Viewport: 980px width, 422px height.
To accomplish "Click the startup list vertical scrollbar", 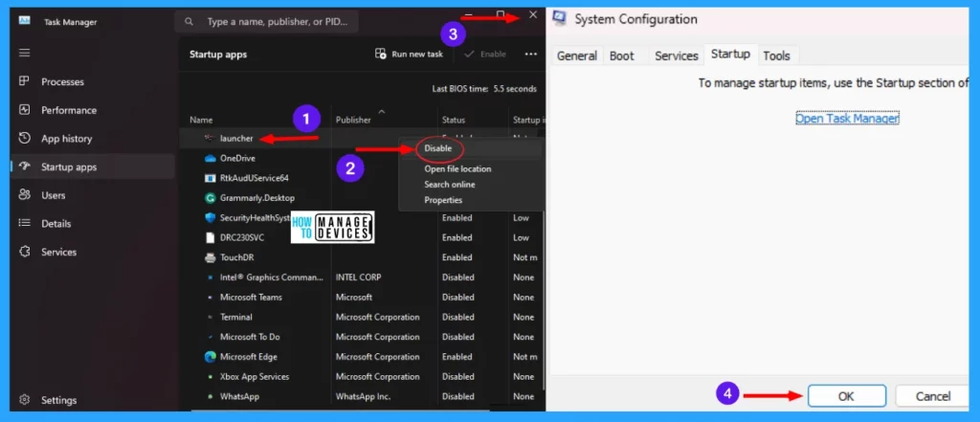I will [x=544, y=299].
